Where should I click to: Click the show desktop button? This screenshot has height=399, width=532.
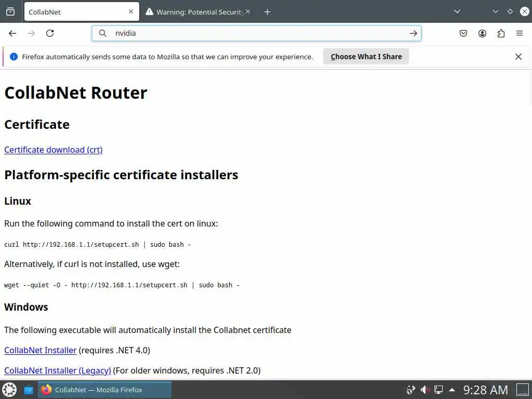click(523, 390)
